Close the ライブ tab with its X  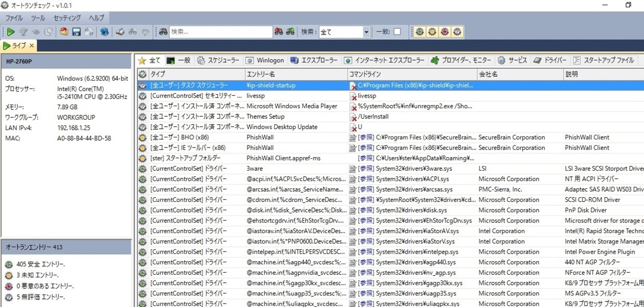coord(31,46)
